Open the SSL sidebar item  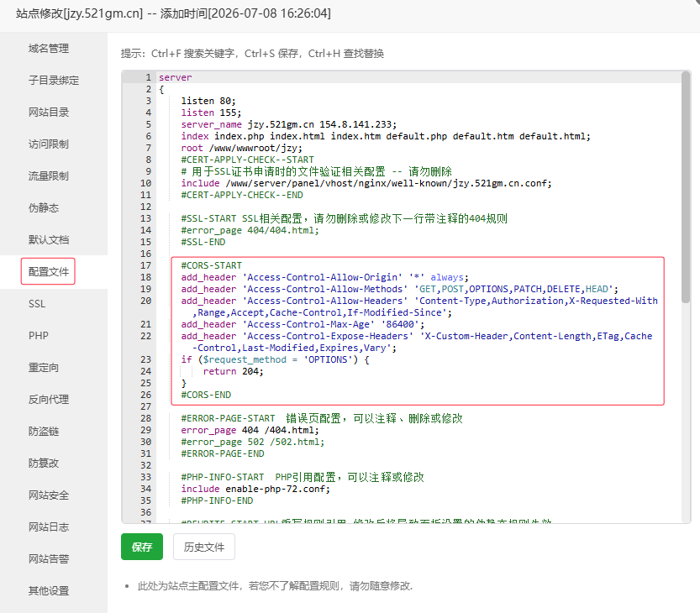[37, 304]
